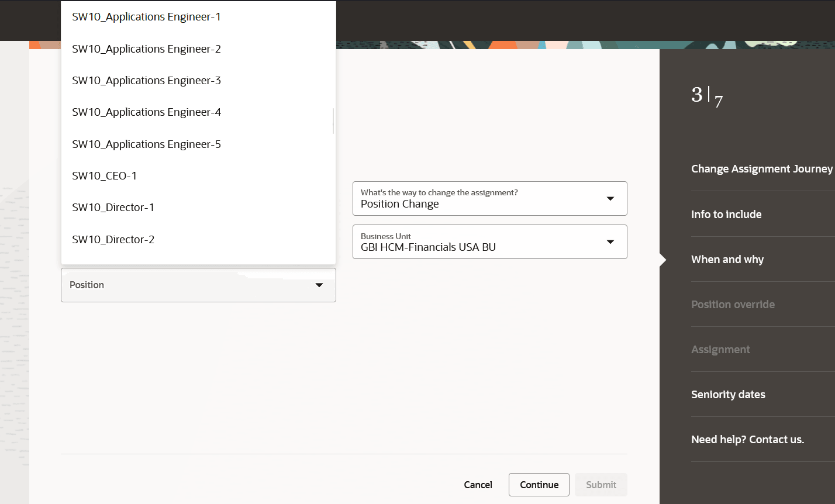Screen dimensions: 835x504
Task: Click the Change Assignment Journey heading
Action: pos(761,168)
